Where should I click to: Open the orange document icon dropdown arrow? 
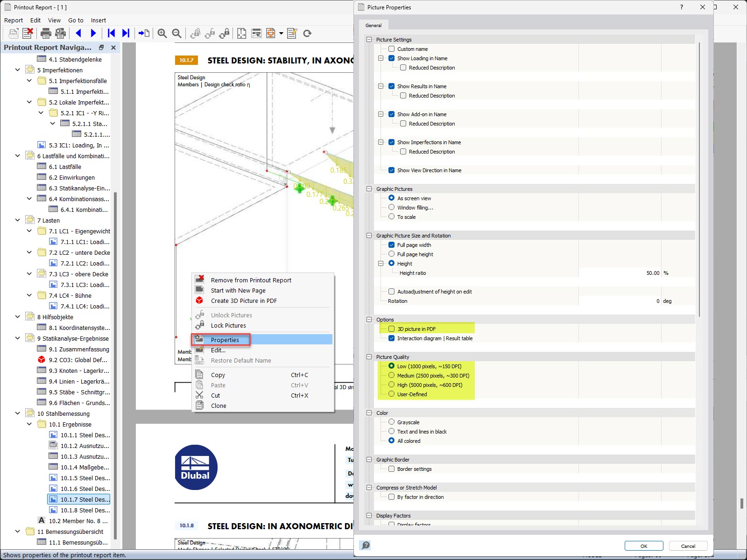coord(282,33)
